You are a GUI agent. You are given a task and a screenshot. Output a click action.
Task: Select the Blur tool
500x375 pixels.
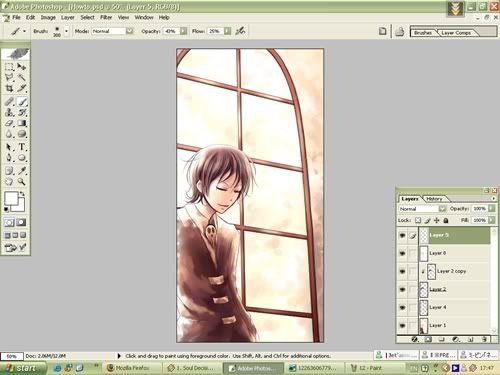point(9,134)
